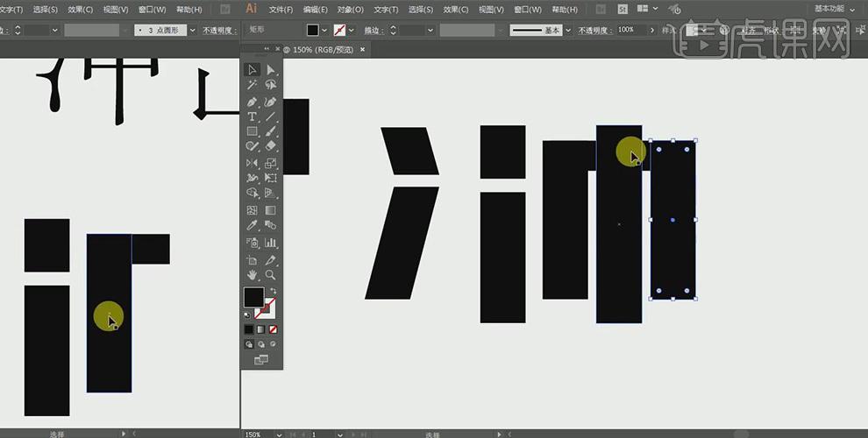Expand control bar fill color dropdown
The height and width of the screenshot is (438, 868).
[x=324, y=31]
